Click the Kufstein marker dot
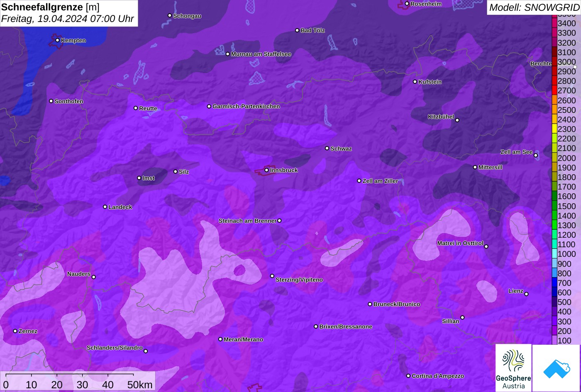This screenshot has height=392, width=581. (415, 82)
